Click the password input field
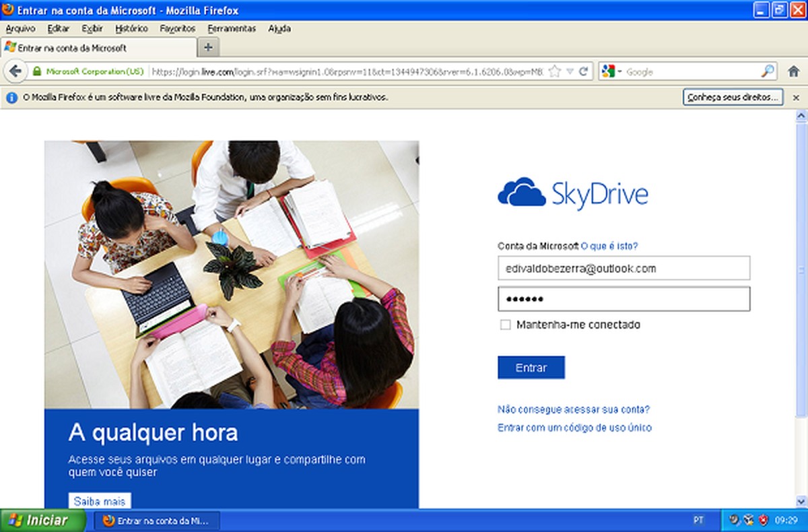The width and height of the screenshot is (808, 532). 624,298
